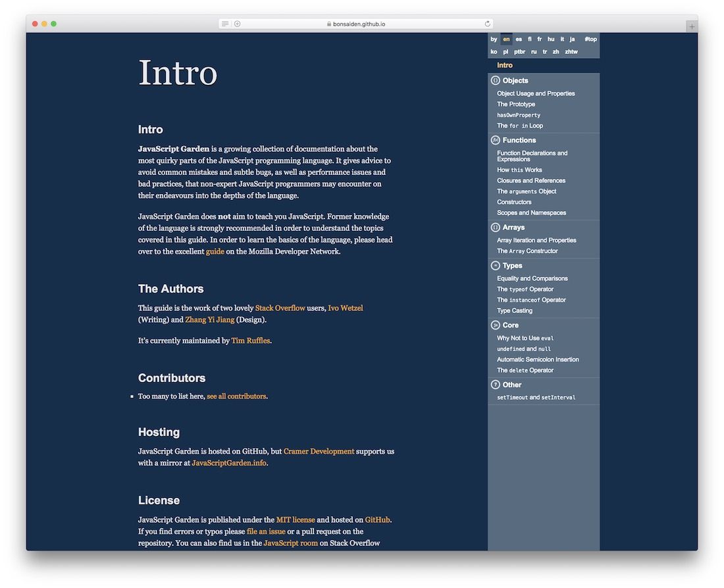Follow the 'guide' link to Mozilla

pyautogui.click(x=215, y=251)
